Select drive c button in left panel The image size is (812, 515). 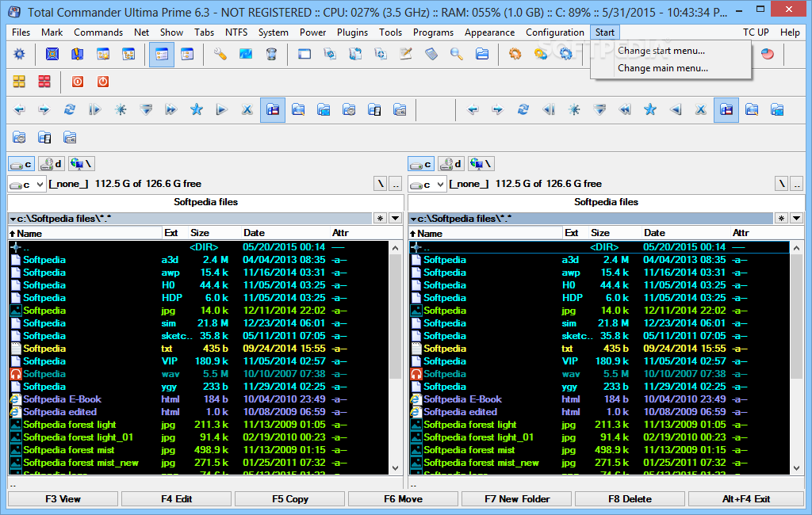(x=21, y=164)
